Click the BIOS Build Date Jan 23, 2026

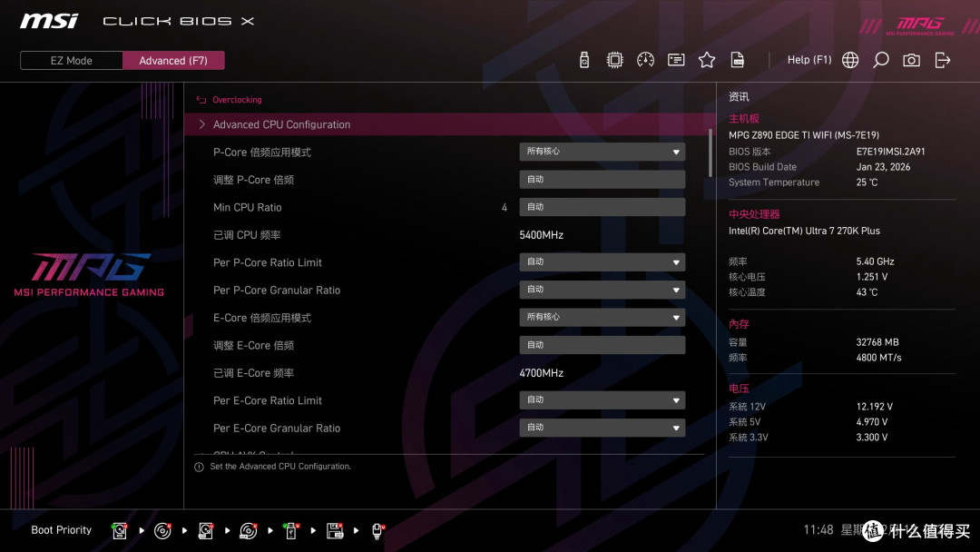click(x=883, y=167)
